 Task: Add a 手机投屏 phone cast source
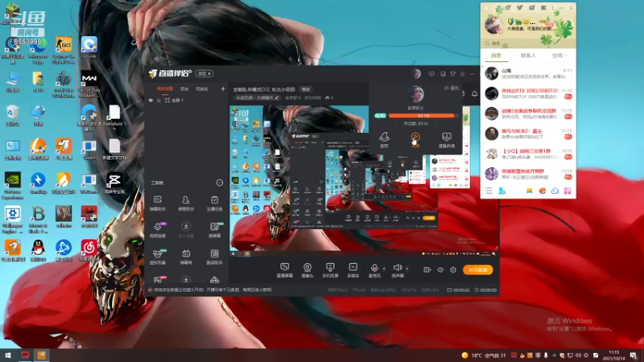330,270
